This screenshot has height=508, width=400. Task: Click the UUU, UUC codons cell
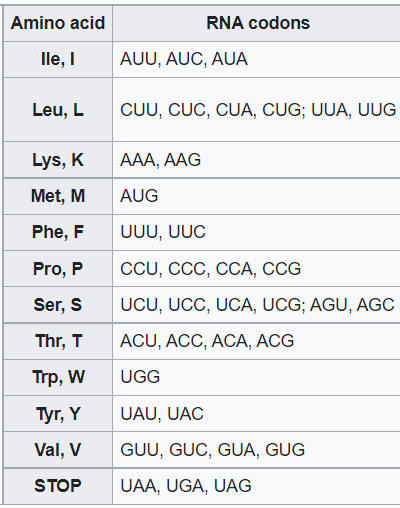pos(256,232)
